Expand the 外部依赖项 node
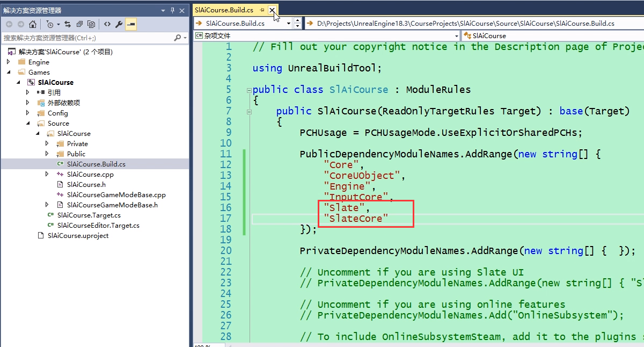The width and height of the screenshot is (644, 347). click(28, 103)
